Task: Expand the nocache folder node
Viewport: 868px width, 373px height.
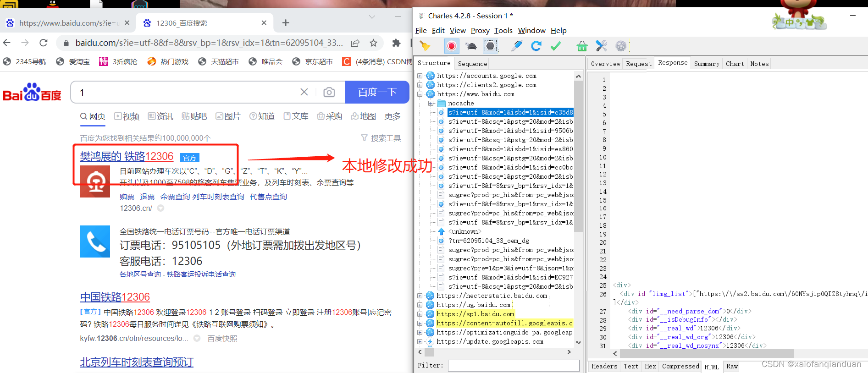Action: pyautogui.click(x=431, y=103)
